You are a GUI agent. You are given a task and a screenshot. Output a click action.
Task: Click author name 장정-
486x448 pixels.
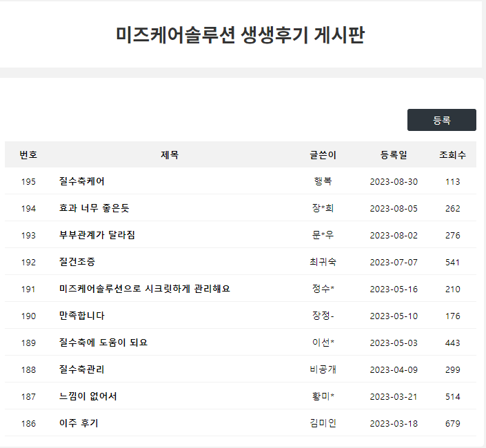[323, 316]
